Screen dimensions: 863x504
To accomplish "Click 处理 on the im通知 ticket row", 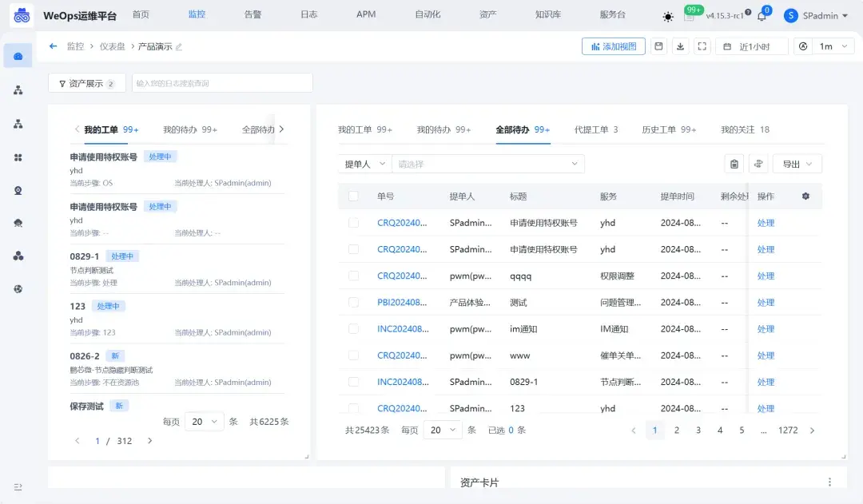I will (x=766, y=328).
